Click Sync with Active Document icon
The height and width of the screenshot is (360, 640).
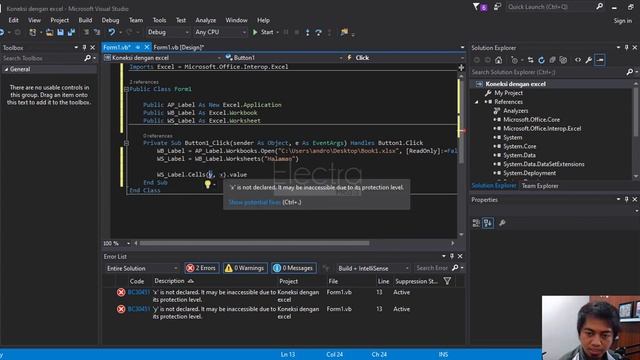pos(530,60)
